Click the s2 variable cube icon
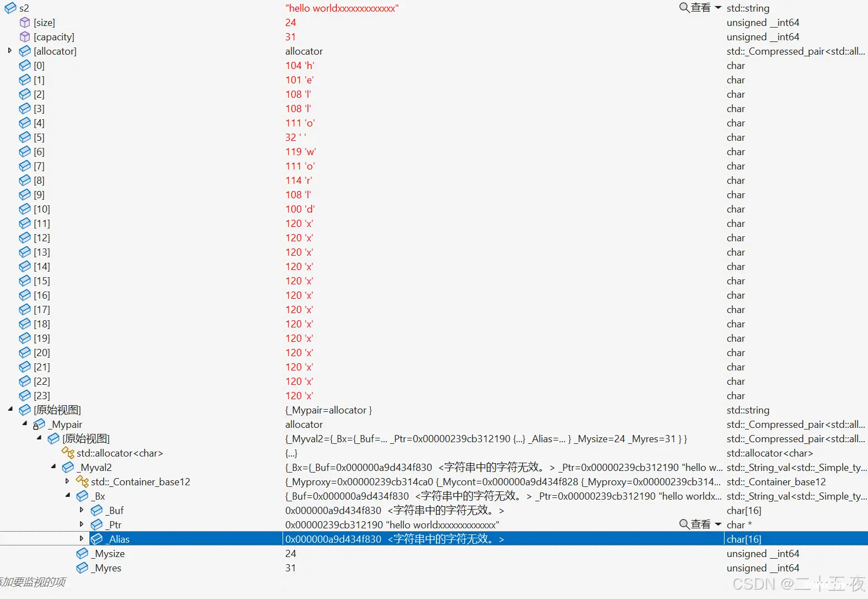Viewport: 868px width, 599px height. 10,8
